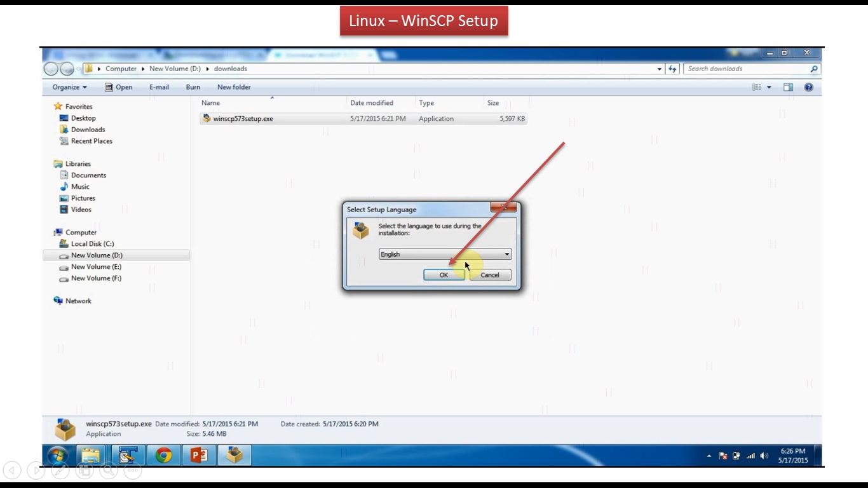The image size is (868, 488).
Task: Click New folder in toolbar
Action: point(234,87)
